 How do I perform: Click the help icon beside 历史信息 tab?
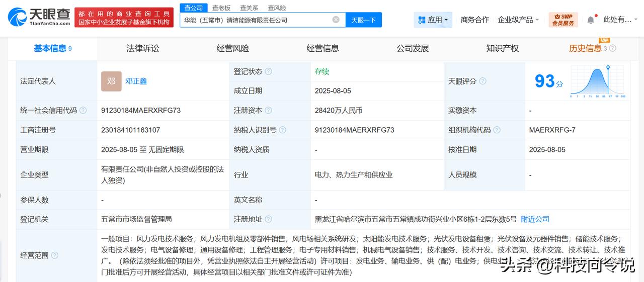point(613,48)
